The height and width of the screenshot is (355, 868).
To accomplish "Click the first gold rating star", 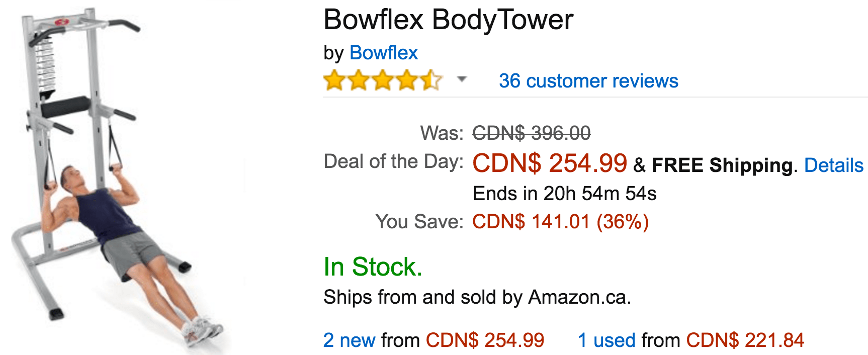I will [334, 80].
